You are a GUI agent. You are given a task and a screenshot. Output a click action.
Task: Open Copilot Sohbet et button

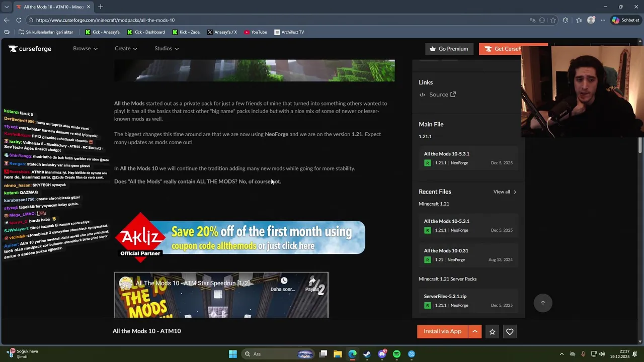(625, 20)
